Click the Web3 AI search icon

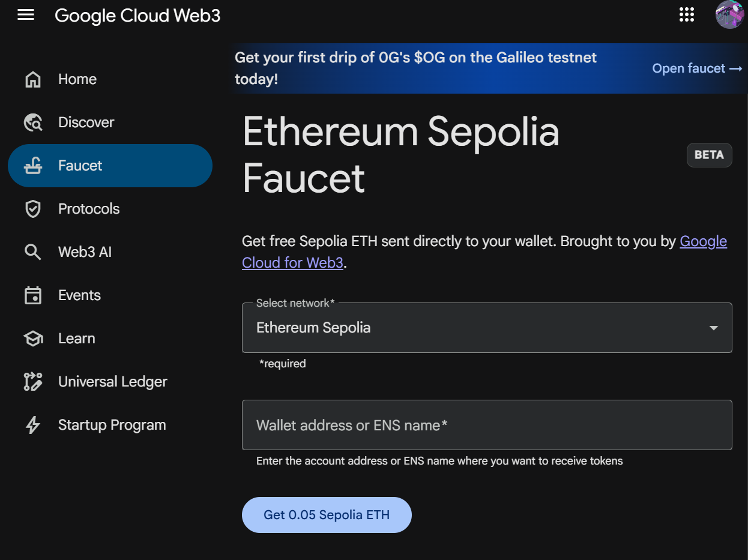33,252
